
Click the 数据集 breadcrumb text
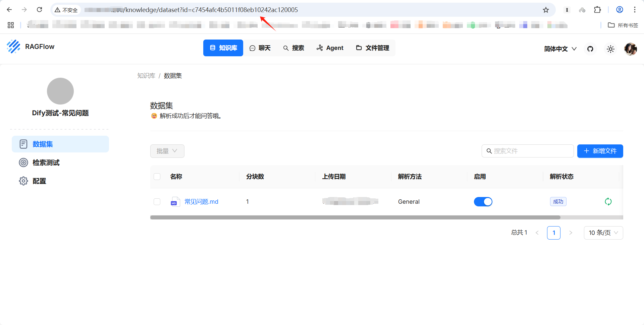coord(173,76)
